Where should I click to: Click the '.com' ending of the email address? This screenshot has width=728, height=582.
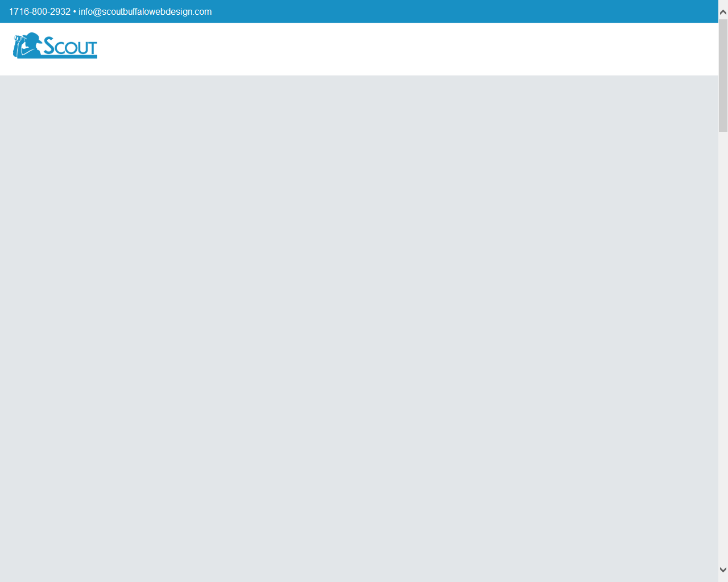click(202, 11)
